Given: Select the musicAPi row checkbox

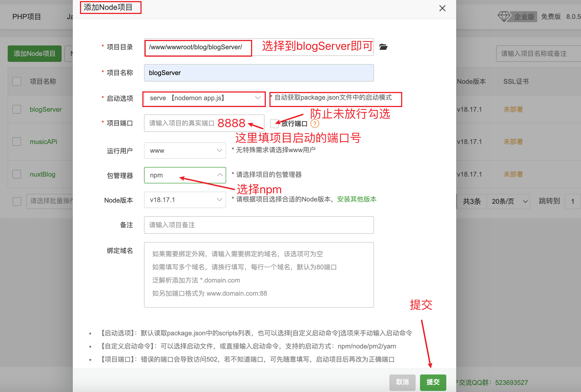Looking at the screenshot, I should coord(17,142).
